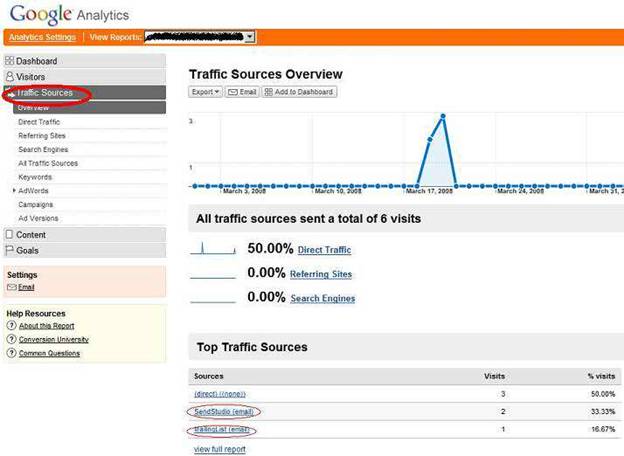Click the 16.67% cell in MailingList row
Viewport: 624px width, 456px height.
603,429
